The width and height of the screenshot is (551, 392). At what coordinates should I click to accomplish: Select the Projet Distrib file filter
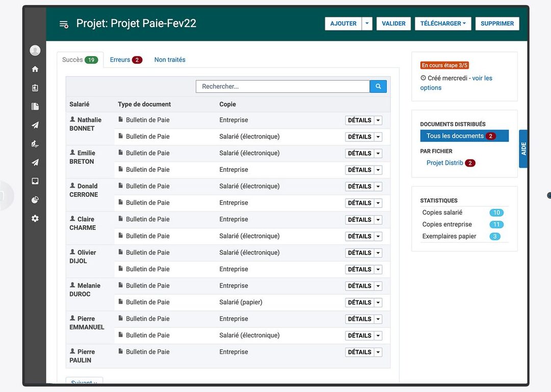pyautogui.click(x=450, y=163)
